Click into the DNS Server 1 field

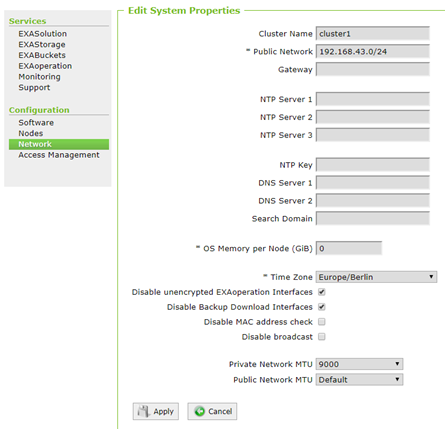(x=373, y=183)
